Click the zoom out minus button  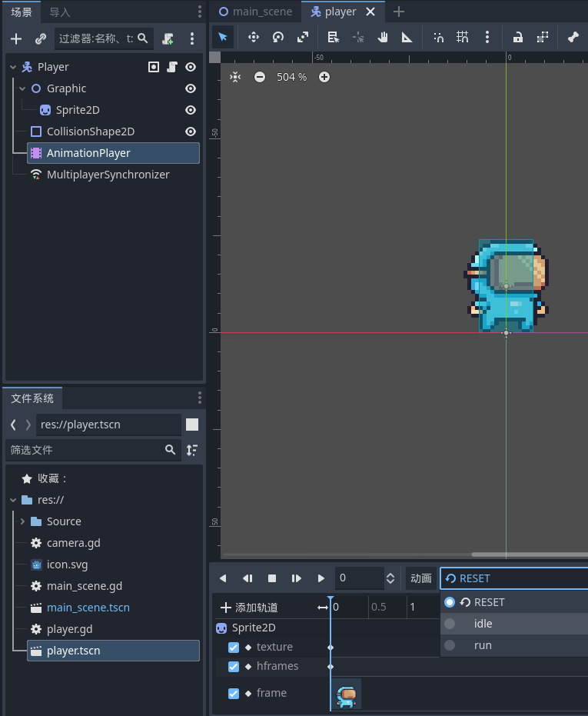(260, 77)
